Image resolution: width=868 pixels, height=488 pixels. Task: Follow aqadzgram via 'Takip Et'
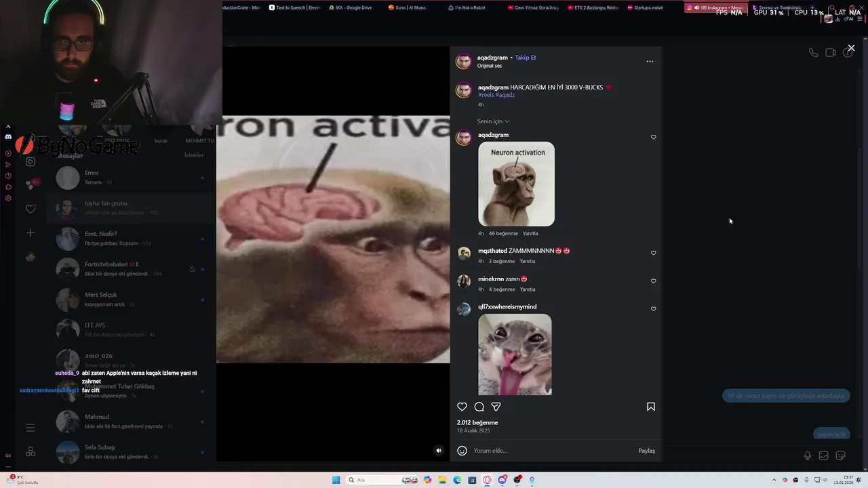click(526, 58)
